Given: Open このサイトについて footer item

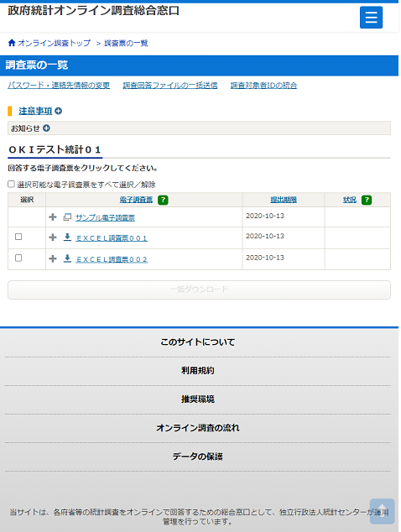Looking at the screenshot, I should pyautogui.click(x=198, y=342).
